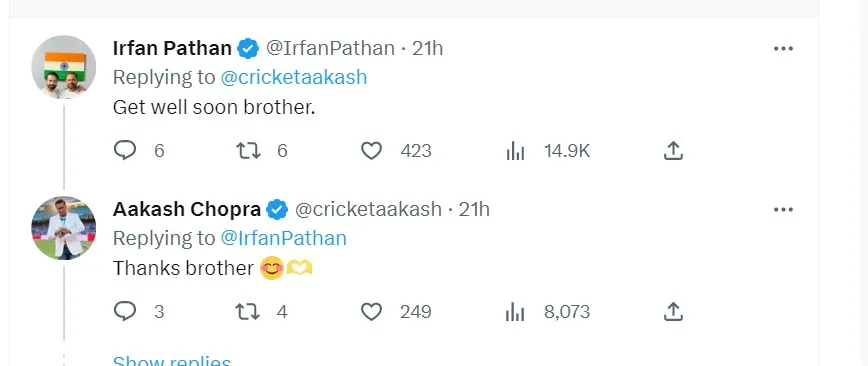This screenshot has width=868, height=366.
Task: Open Irfan Pathan's profile picture
Action: [64, 67]
